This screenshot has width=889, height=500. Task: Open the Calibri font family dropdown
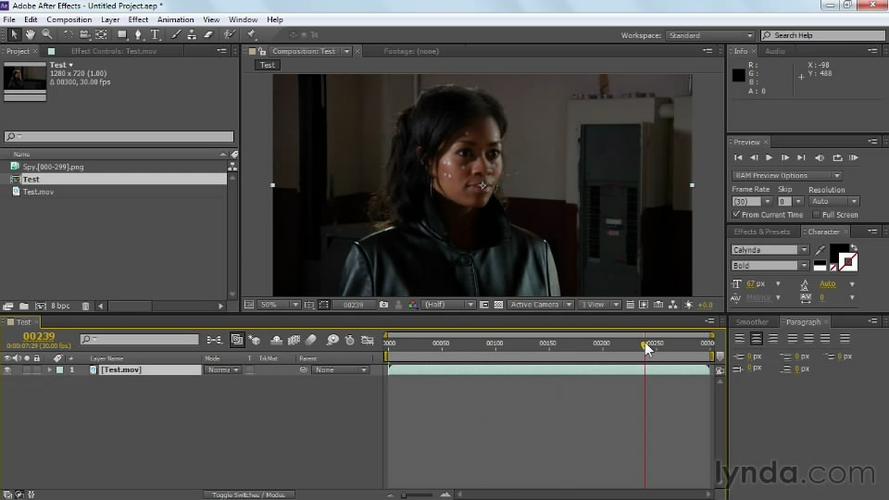(x=770, y=250)
